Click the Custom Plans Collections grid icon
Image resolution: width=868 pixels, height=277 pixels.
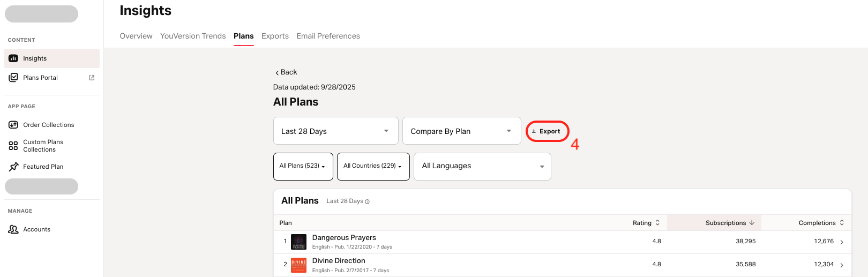tap(13, 146)
